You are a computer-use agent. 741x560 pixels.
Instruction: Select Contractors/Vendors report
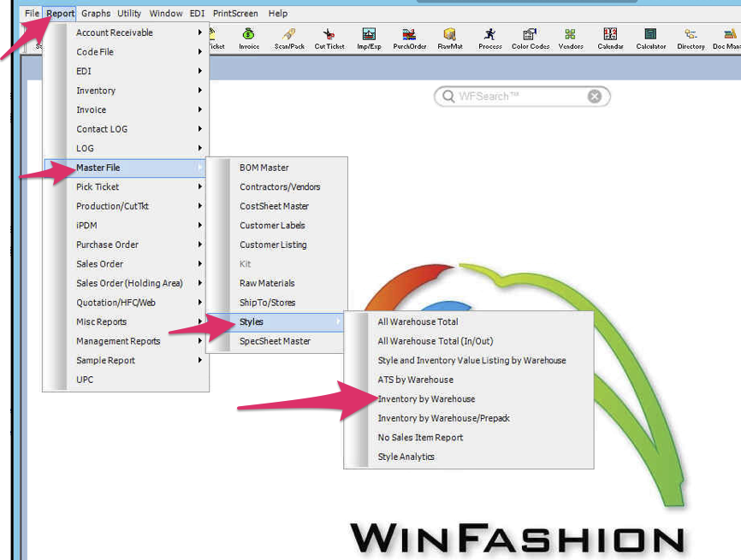(x=276, y=187)
